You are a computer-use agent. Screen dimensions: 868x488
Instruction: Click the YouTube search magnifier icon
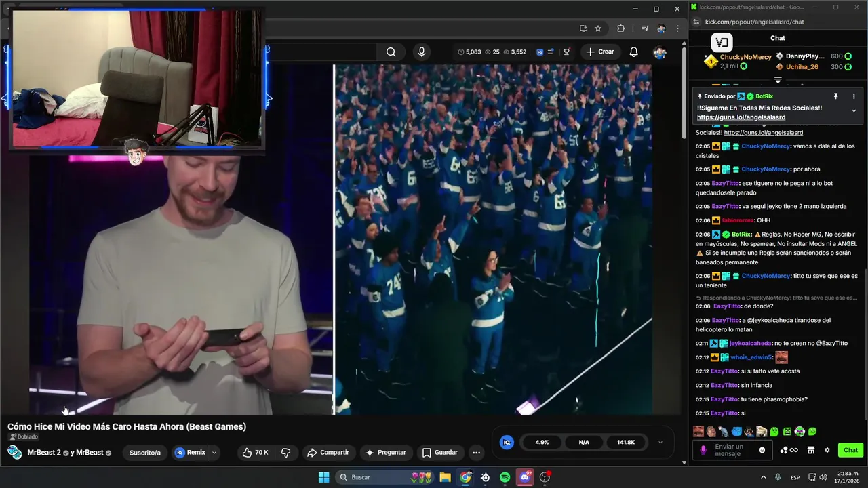(391, 52)
